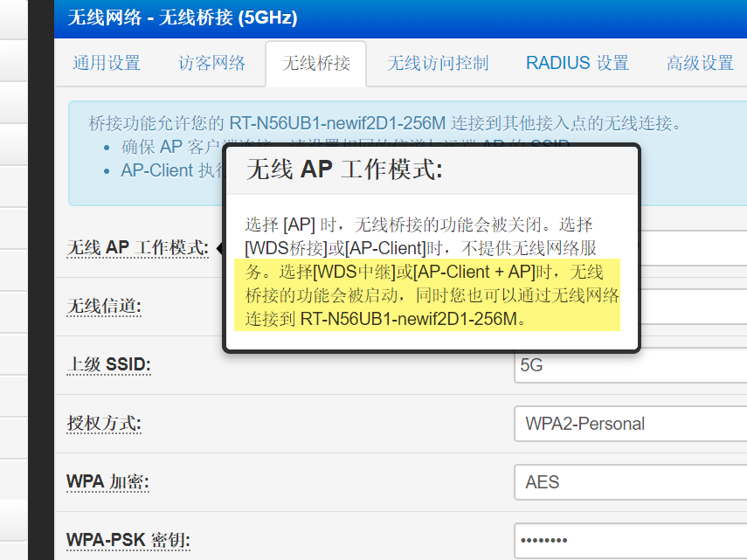Expand the AES encryption dropdown

[x=631, y=482]
